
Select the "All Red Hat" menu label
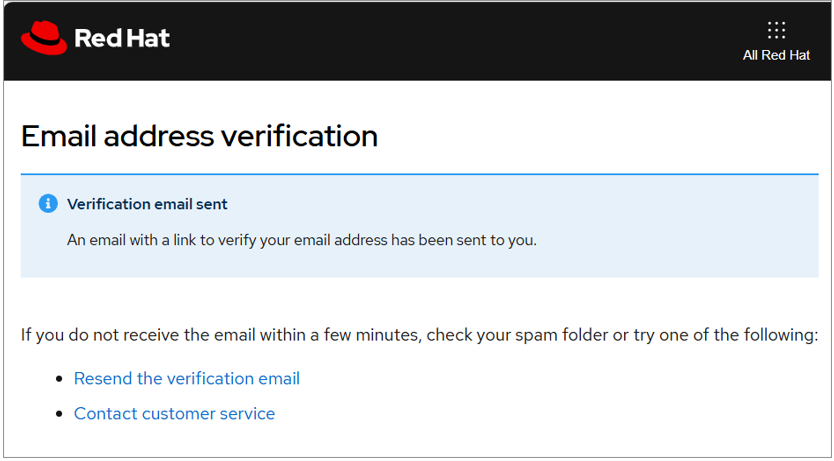[x=776, y=55]
